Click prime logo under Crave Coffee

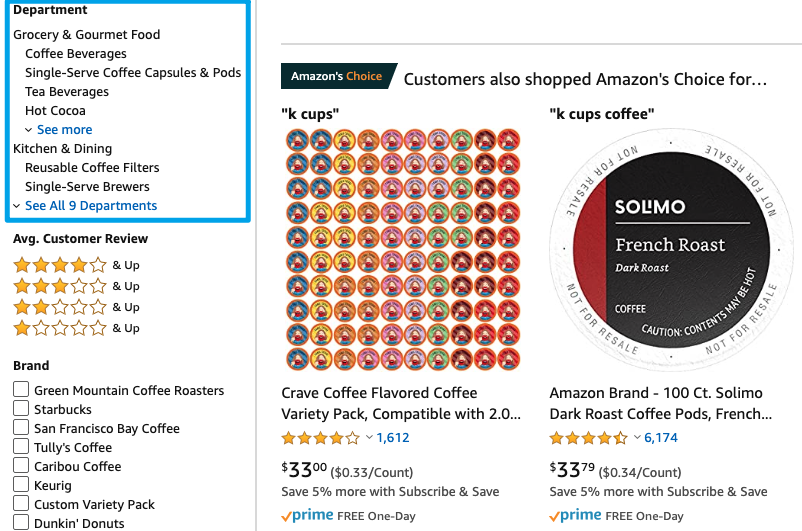(x=307, y=516)
